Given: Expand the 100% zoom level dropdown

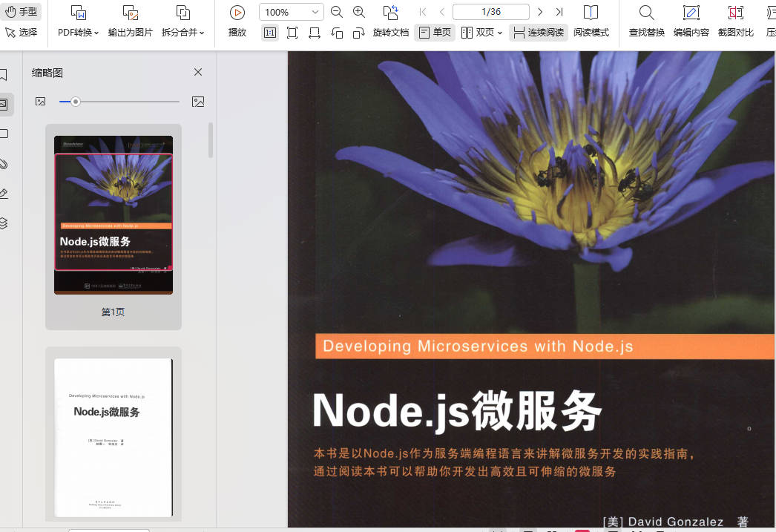Looking at the screenshot, I should tap(316, 12).
